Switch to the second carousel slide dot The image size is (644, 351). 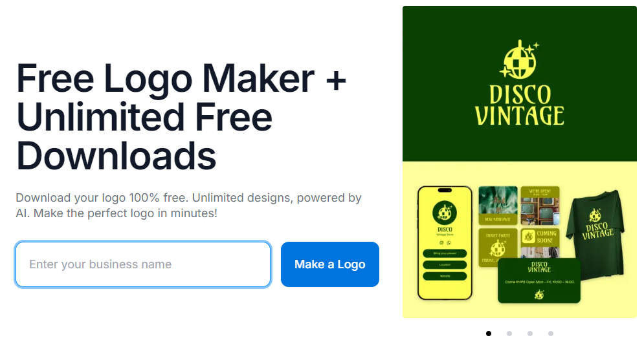pos(509,334)
